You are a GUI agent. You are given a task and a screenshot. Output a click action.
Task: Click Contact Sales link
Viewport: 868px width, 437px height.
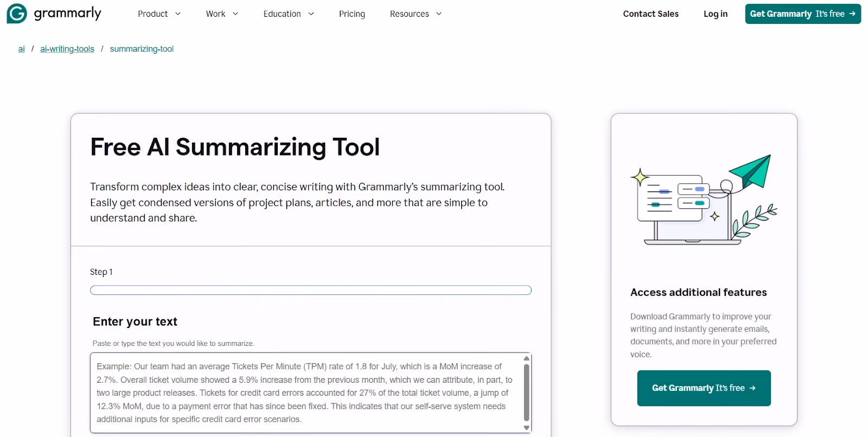point(650,14)
